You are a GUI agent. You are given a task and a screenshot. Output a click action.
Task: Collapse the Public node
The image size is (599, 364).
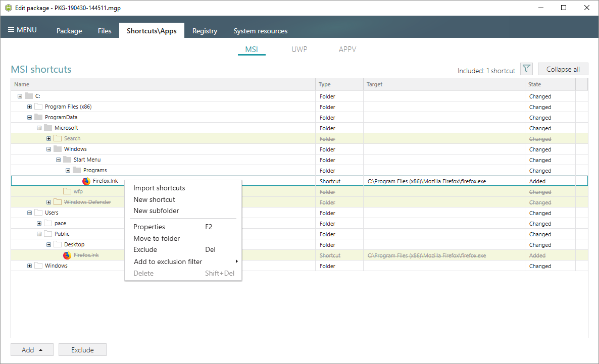(39, 234)
